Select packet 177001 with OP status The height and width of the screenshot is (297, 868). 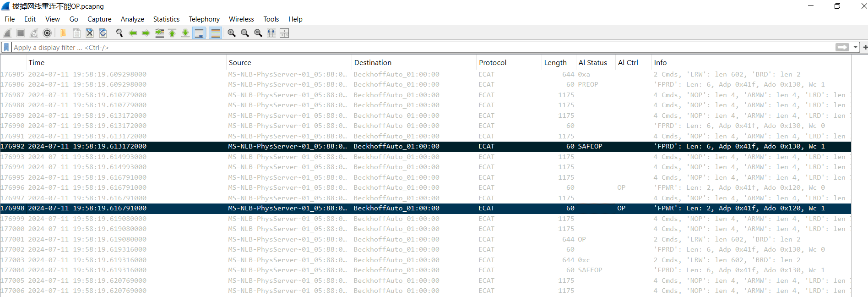pos(425,239)
